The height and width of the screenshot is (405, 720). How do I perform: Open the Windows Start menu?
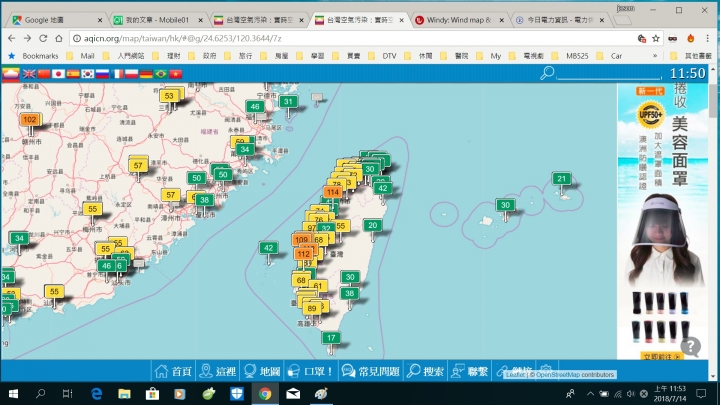pos(13,394)
